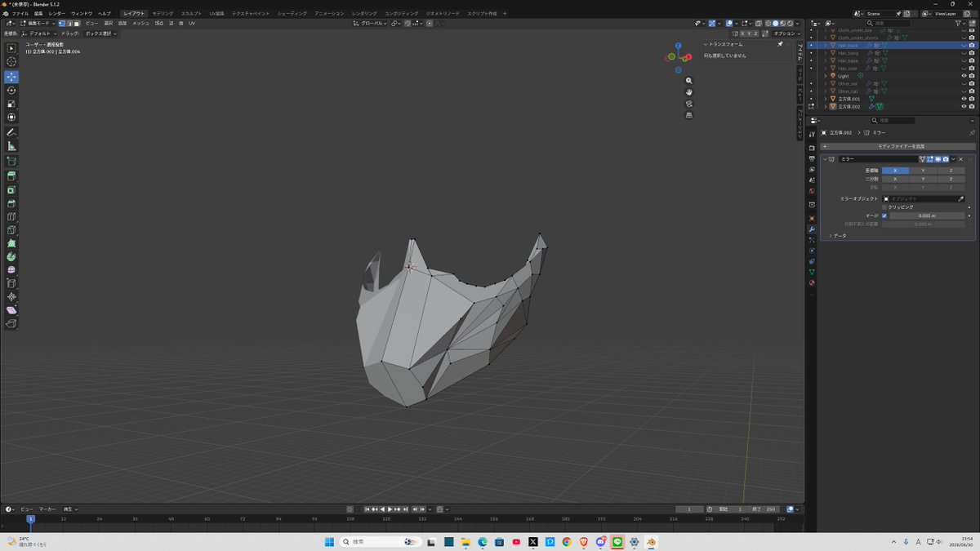
Task: Open the ファイル menu
Action: click(20, 14)
